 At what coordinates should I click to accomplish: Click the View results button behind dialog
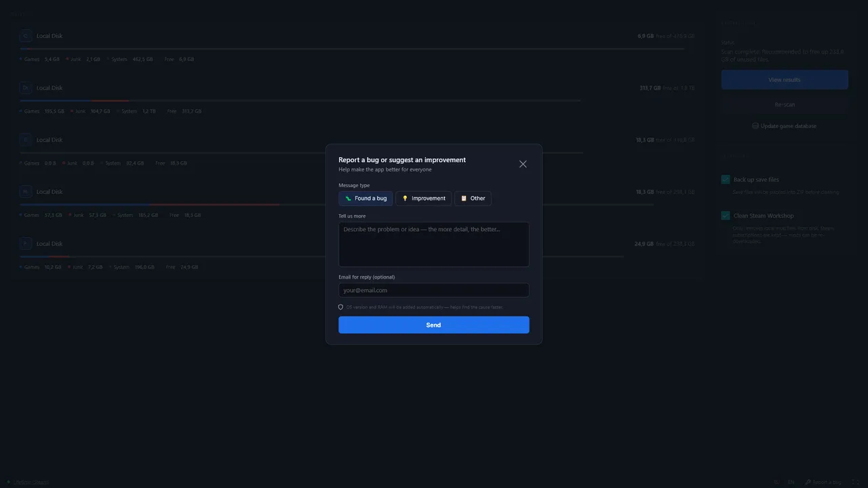pos(785,80)
